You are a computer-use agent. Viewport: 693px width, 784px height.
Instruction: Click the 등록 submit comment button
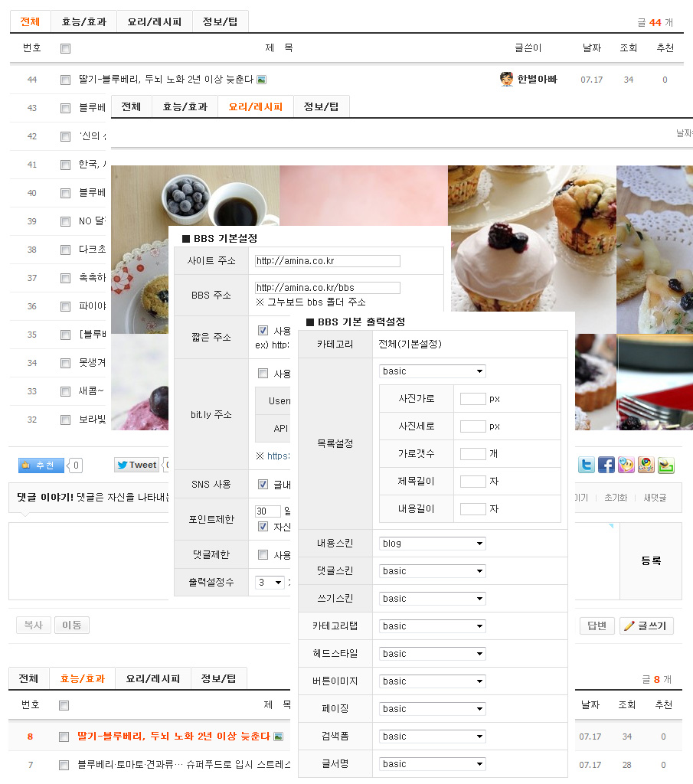tap(651, 561)
